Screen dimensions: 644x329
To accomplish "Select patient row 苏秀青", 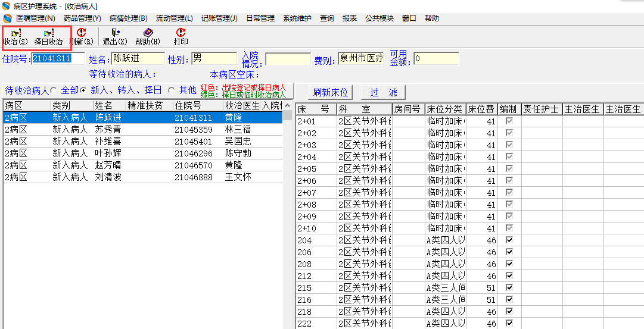I will pos(143,130).
